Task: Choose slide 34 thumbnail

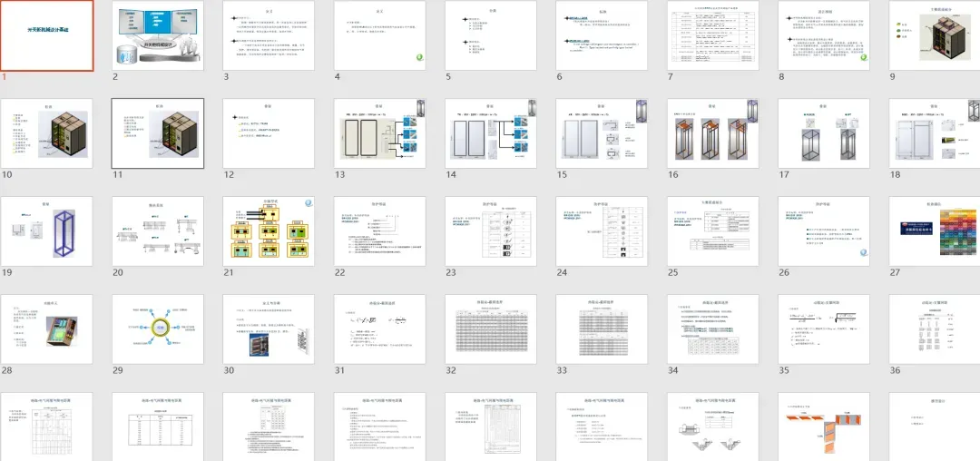Action: (713, 329)
